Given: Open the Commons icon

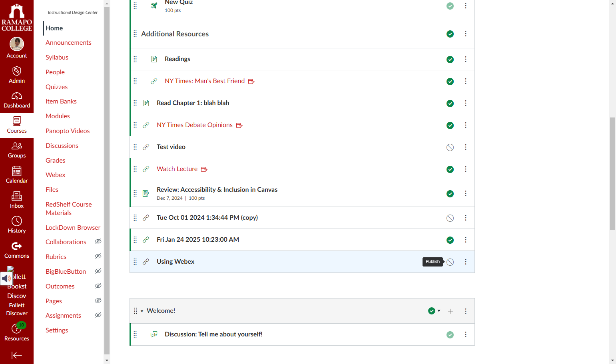Looking at the screenshot, I should tap(17, 246).
